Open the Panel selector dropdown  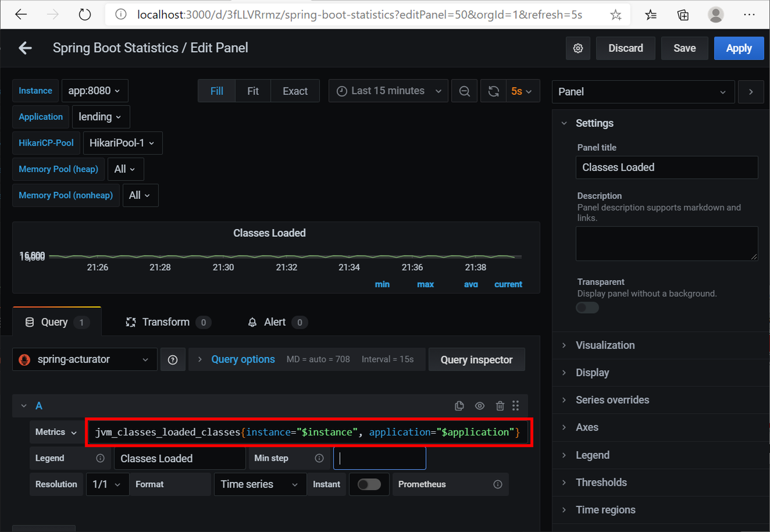tap(643, 92)
